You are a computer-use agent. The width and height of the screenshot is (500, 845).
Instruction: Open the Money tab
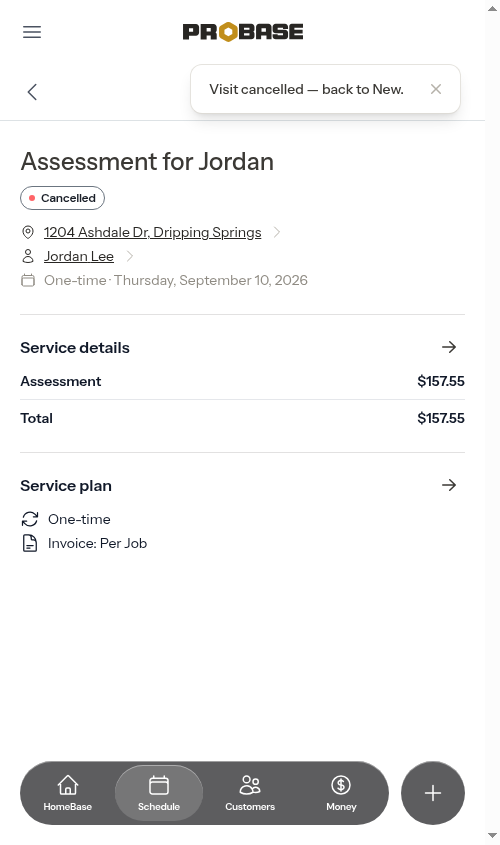click(341, 793)
